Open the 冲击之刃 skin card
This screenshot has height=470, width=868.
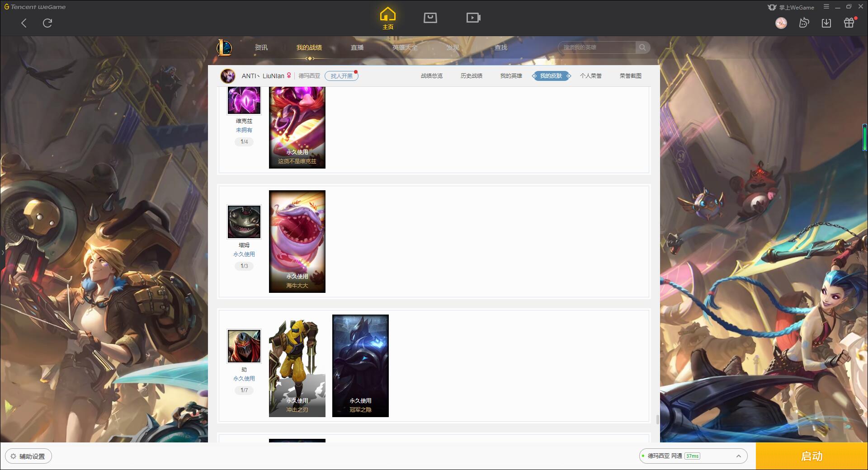click(x=297, y=366)
